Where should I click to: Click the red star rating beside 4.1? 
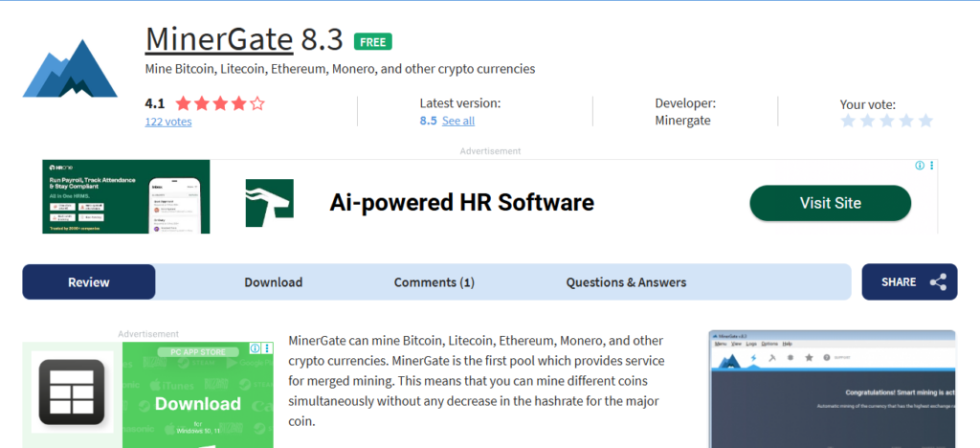220,103
